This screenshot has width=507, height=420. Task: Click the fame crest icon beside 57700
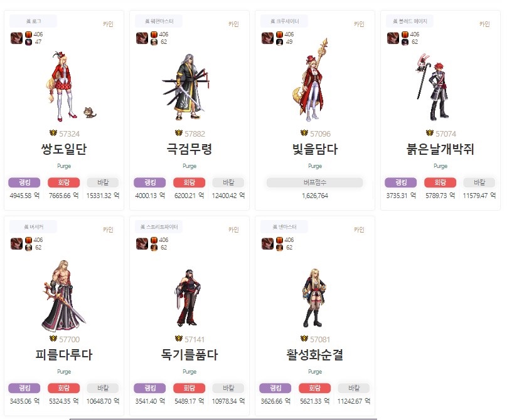click(53, 339)
